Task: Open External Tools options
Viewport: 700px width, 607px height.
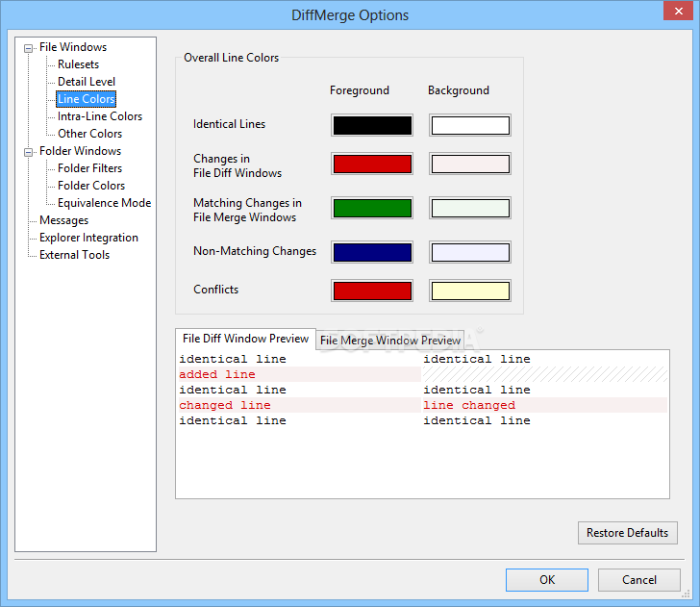Action: 74,255
